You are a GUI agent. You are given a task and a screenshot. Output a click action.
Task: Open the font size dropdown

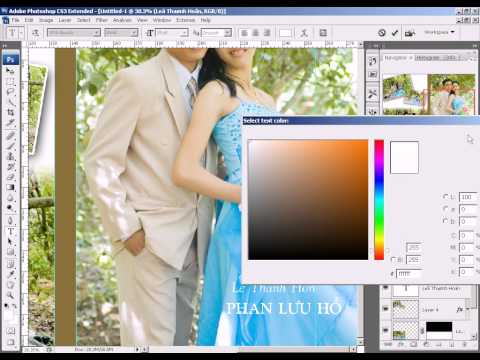tap(170, 33)
